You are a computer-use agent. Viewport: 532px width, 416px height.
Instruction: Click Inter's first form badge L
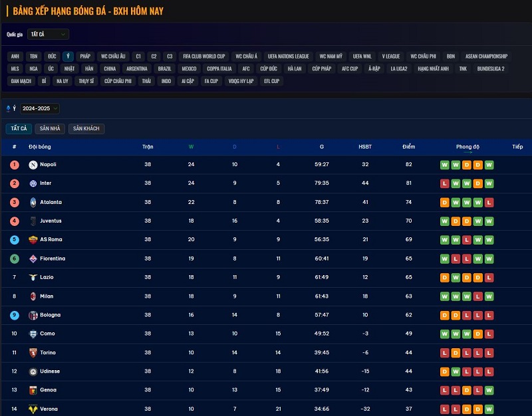444,184
